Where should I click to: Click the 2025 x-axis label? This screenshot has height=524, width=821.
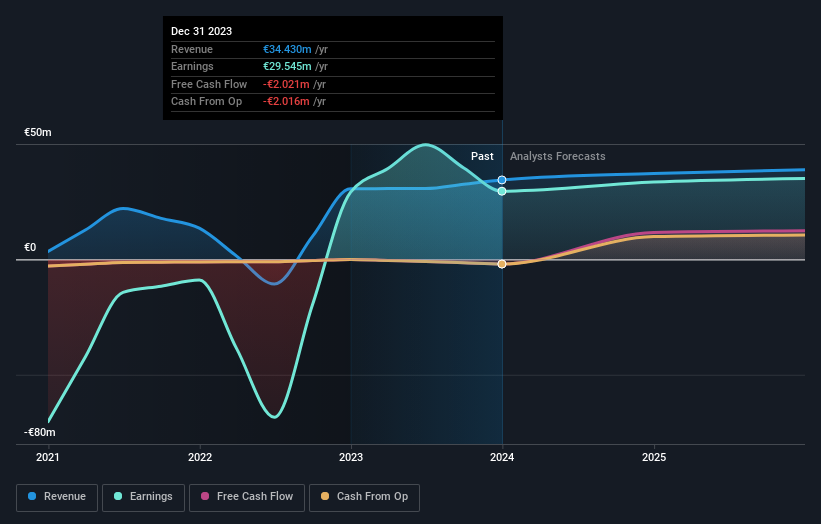tap(654, 458)
